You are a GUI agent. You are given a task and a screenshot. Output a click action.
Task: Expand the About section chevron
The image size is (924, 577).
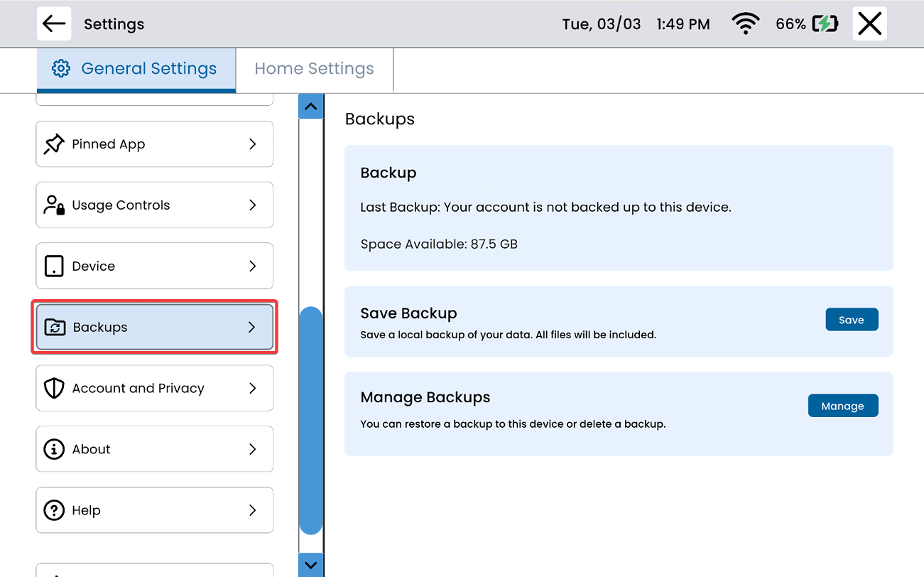click(252, 450)
